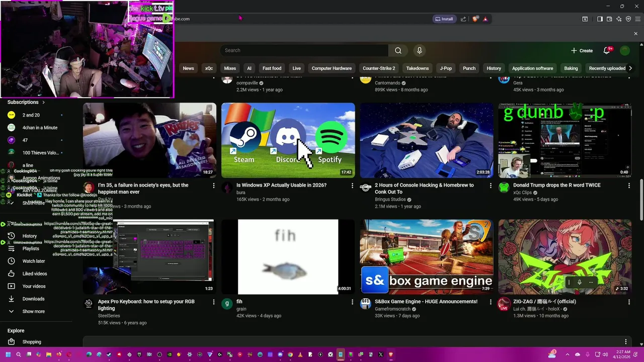Open options menu for Apex Pro Keyboard video

[x=213, y=302]
